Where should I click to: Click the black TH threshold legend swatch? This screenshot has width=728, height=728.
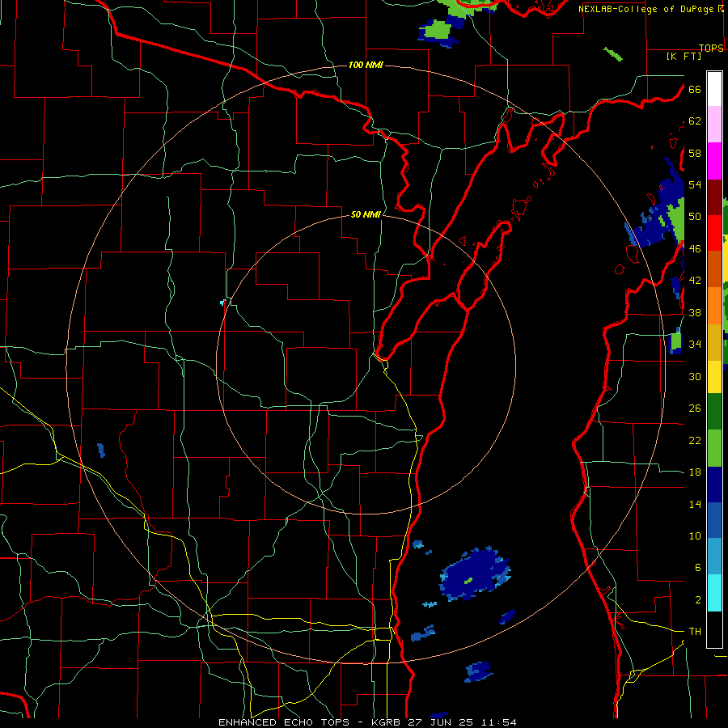pos(714,629)
